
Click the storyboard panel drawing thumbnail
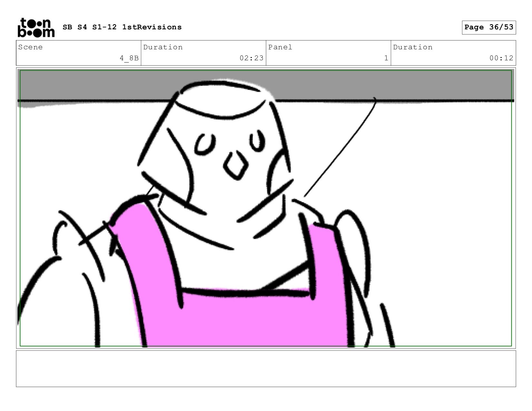point(266,208)
